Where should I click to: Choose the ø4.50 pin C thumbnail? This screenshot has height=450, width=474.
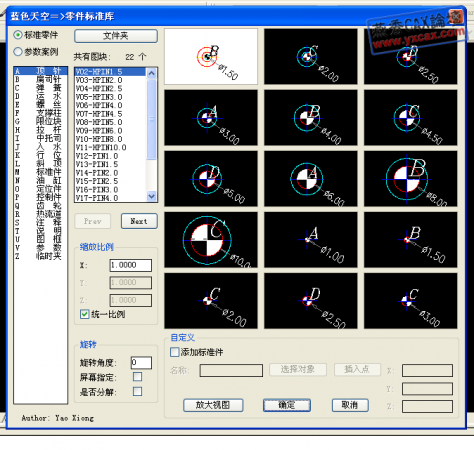410,117
